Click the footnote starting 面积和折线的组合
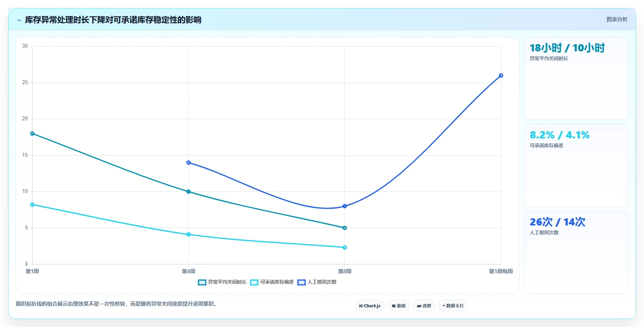The image size is (644, 327). coord(117,304)
